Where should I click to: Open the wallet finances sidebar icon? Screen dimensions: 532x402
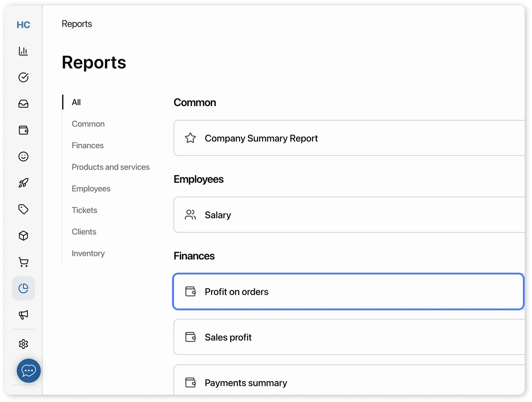[23, 130]
